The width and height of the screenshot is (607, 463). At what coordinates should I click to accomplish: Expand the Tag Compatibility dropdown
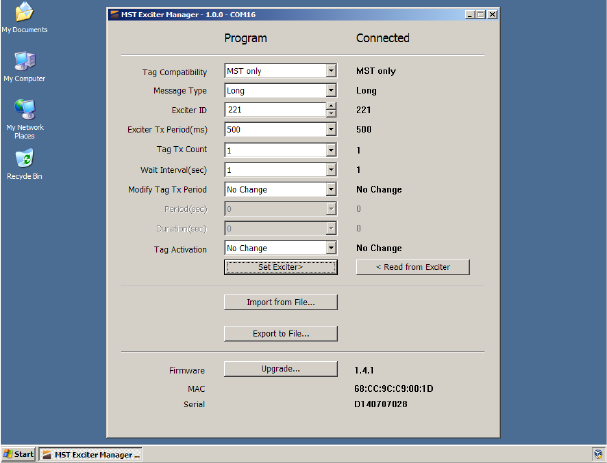pyautogui.click(x=331, y=71)
